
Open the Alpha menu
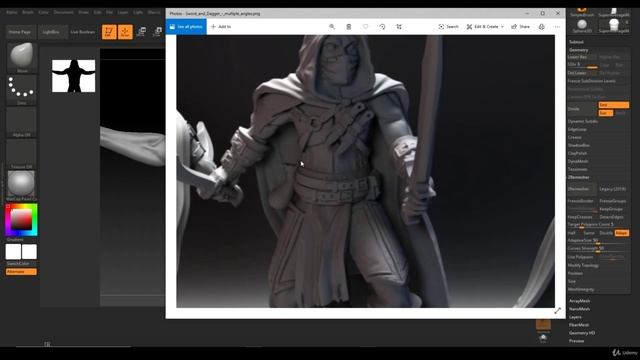click(11, 12)
